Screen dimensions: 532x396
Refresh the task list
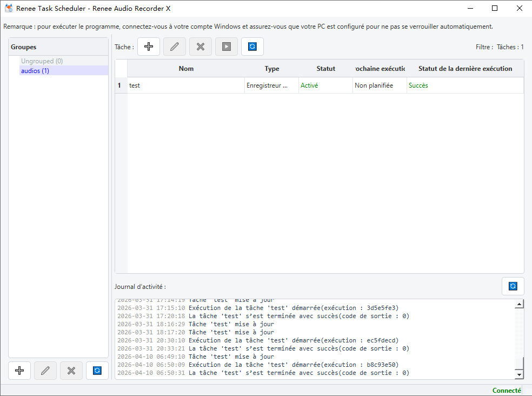[x=252, y=47]
